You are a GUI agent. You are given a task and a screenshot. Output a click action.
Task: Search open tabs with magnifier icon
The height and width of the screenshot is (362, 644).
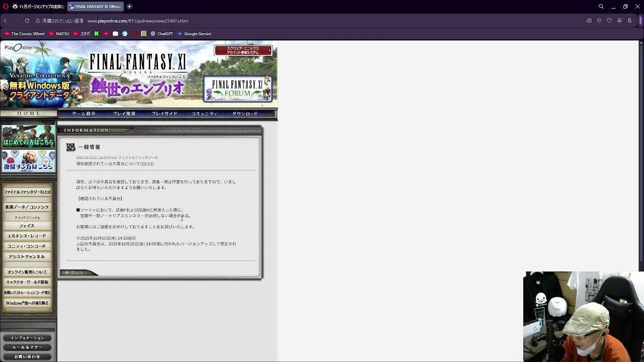point(601,7)
